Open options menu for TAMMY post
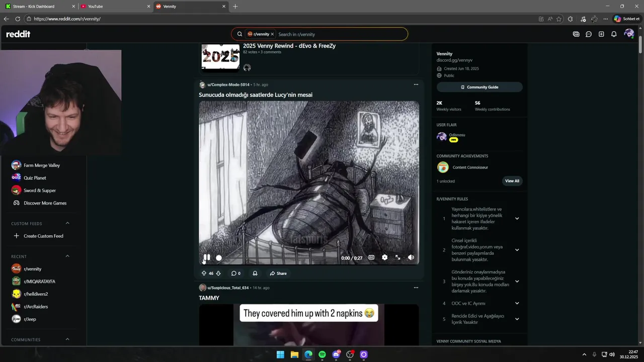The height and width of the screenshot is (362, 644). [x=416, y=288]
